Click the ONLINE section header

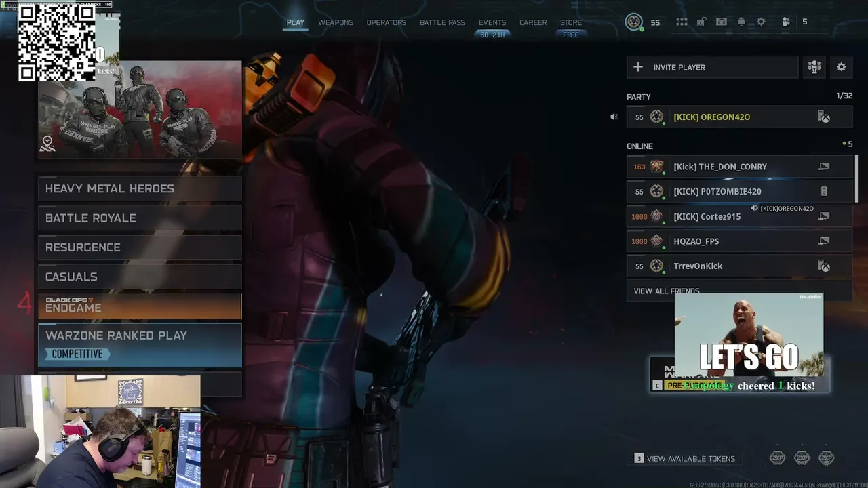[639, 146]
